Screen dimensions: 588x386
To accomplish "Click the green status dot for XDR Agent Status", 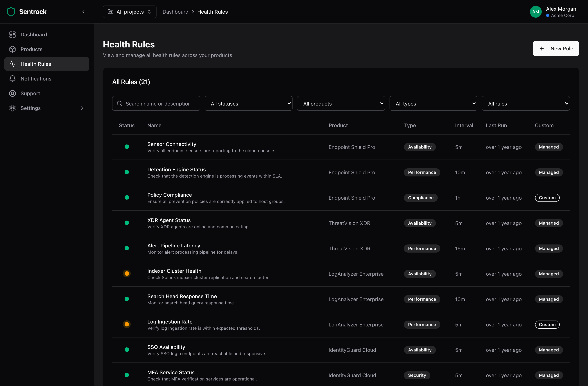I will 127,223.
